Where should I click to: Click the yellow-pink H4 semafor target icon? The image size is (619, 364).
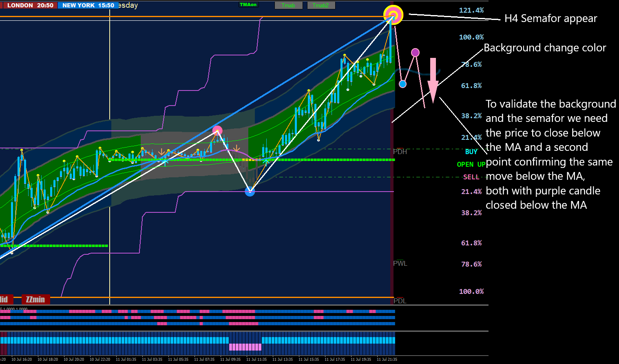[x=393, y=15]
